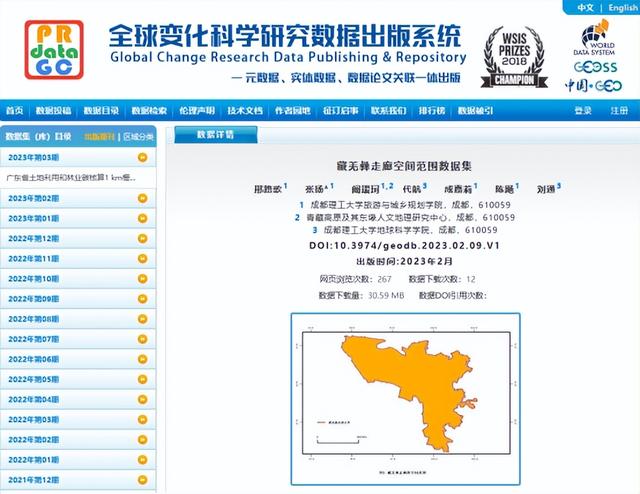640x494 pixels.
Task: Open 技术文档 in the navigation bar
Action: click(245, 110)
